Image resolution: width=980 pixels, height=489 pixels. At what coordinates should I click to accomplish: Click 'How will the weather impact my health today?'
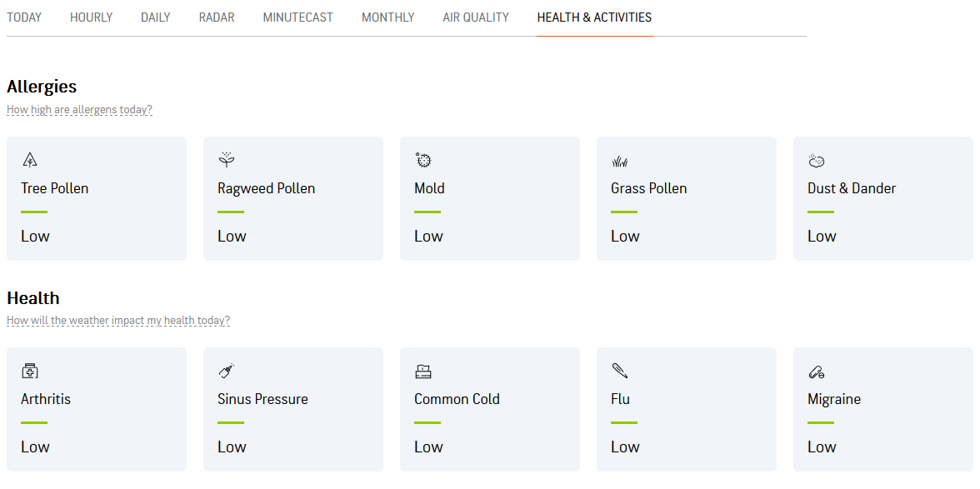click(118, 321)
